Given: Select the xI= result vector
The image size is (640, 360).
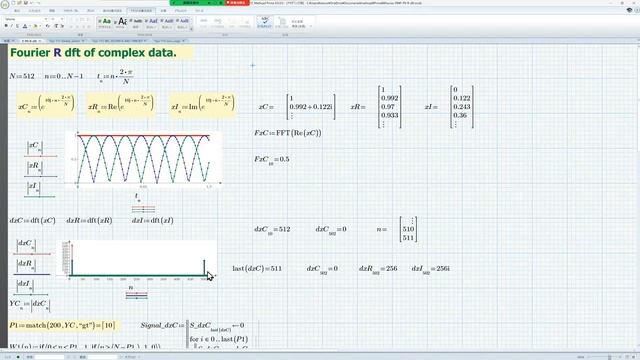Looking at the screenshot, I should coord(449,107).
